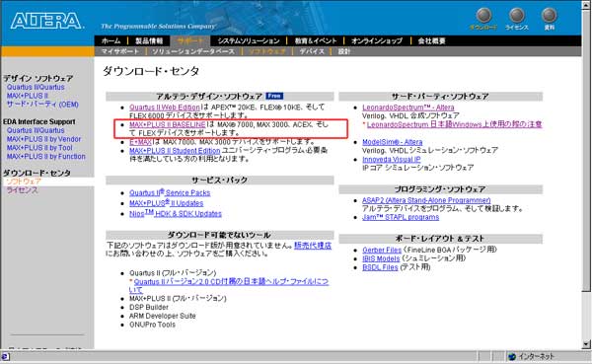592x364 pixels.
Task: Go to デバイス submenu
Action: pyautogui.click(x=312, y=51)
